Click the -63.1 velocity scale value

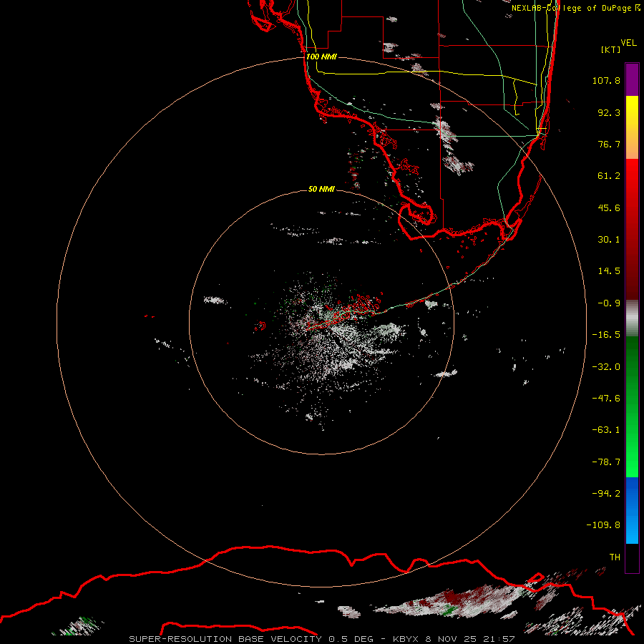tap(606, 430)
